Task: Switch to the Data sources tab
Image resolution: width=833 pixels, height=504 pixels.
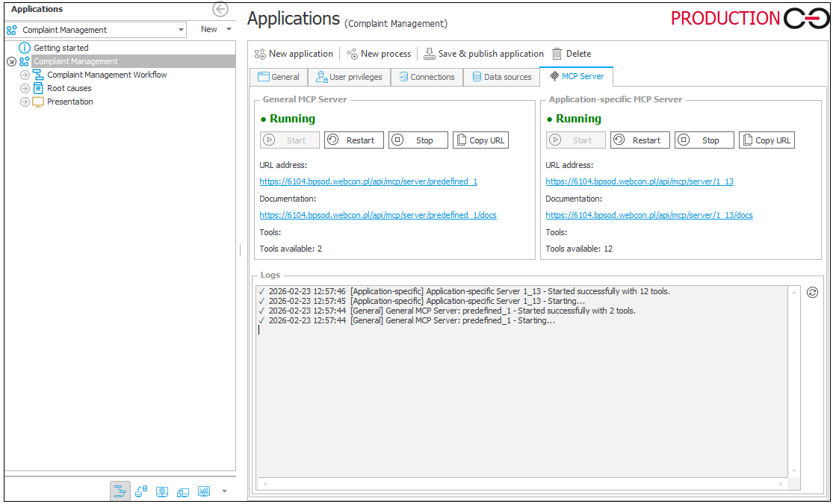Action: [x=502, y=76]
